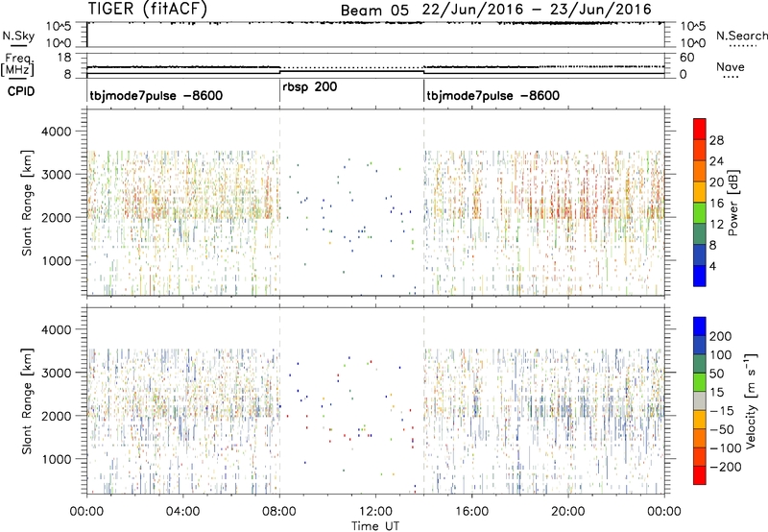The height and width of the screenshot is (532, 768).
Task: Click the 'CPID' row label
Action: pos(21,91)
